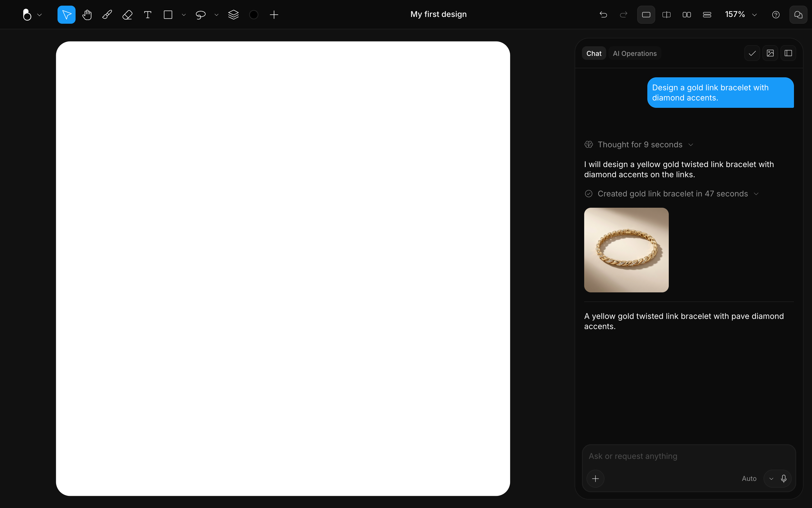Screen dimensions: 812x508
Task: Select the Hand pan tool
Action: (x=87, y=15)
